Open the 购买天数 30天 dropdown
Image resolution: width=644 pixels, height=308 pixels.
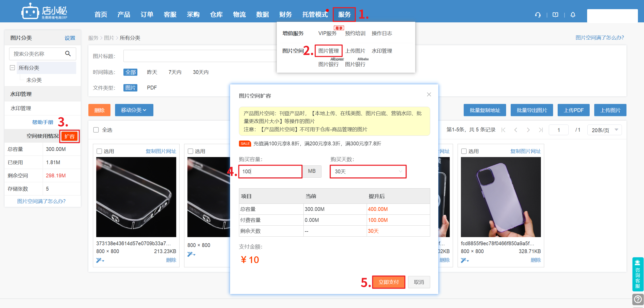[368, 172]
